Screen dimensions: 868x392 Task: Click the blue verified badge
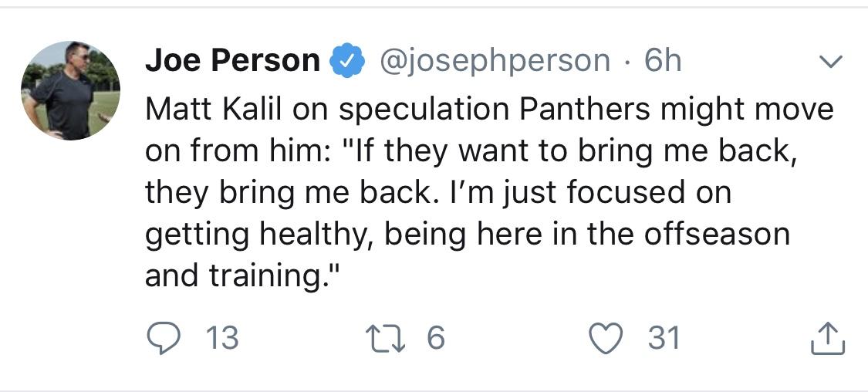point(347,61)
